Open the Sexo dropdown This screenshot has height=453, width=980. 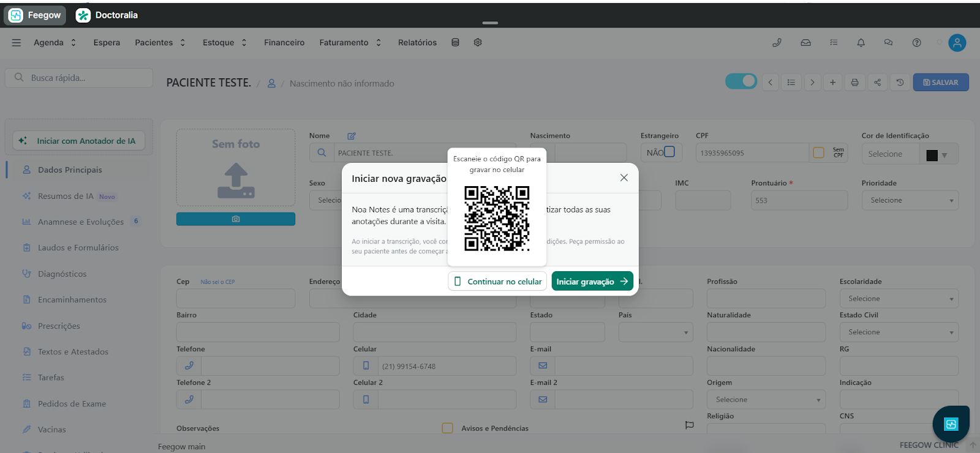point(326,200)
